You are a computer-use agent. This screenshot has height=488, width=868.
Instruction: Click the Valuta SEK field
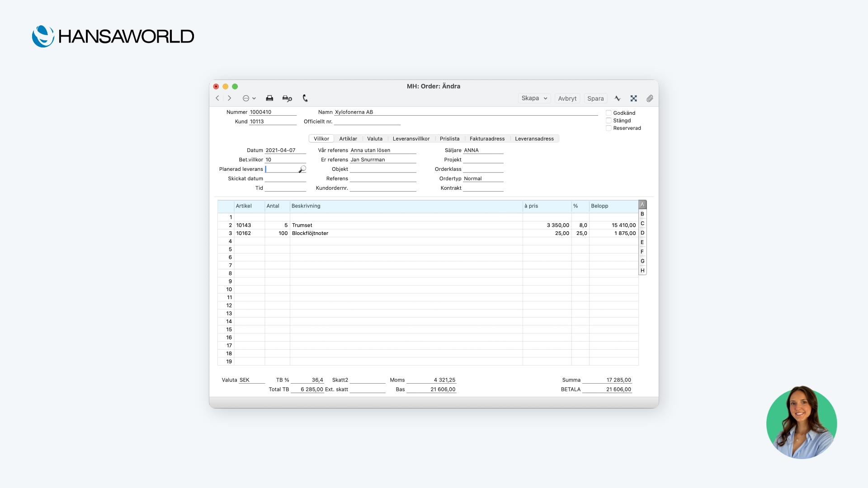tap(252, 380)
